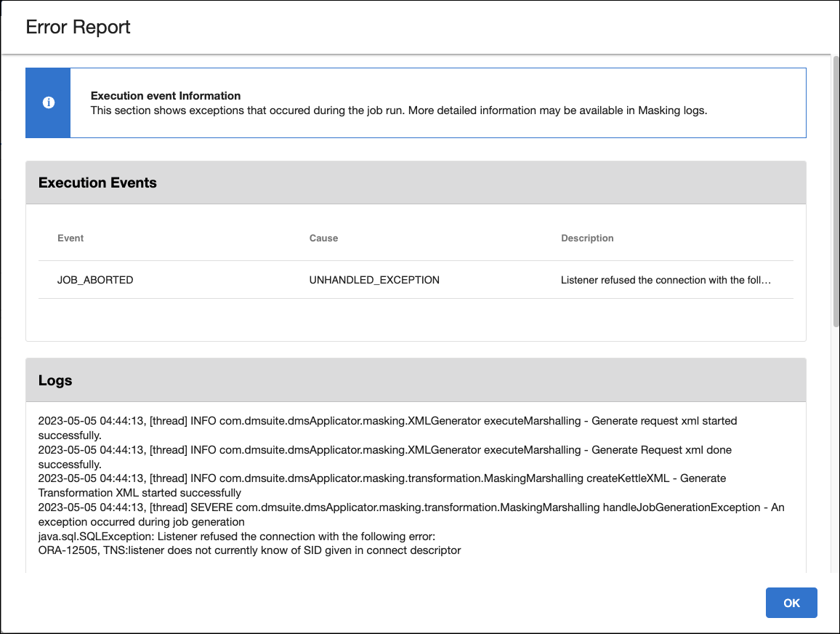Image resolution: width=840 pixels, height=634 pixels.
Task: Click the ORA-12505 error line
Action: [249, 550]
